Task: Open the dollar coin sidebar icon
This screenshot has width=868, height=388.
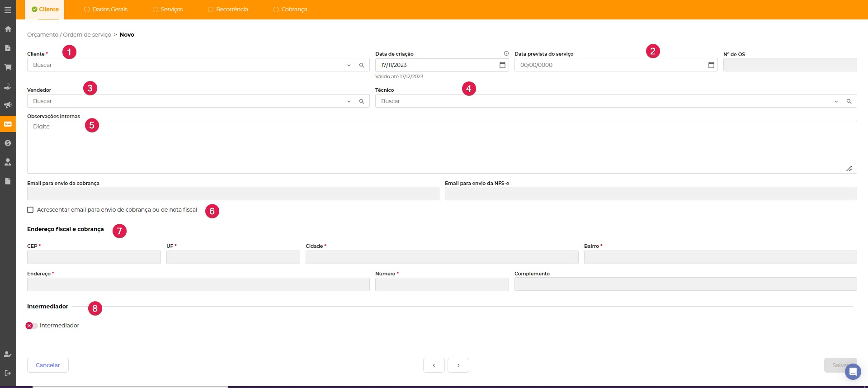Action: 8,143
